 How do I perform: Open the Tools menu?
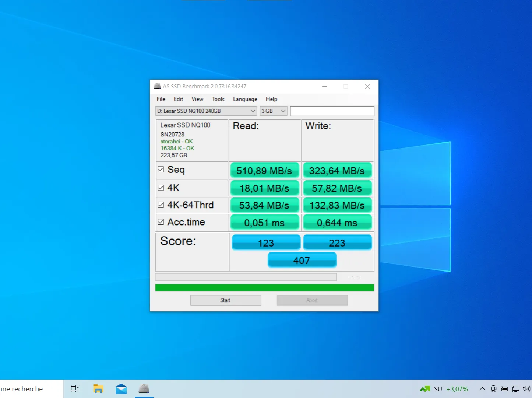(218, 99)
